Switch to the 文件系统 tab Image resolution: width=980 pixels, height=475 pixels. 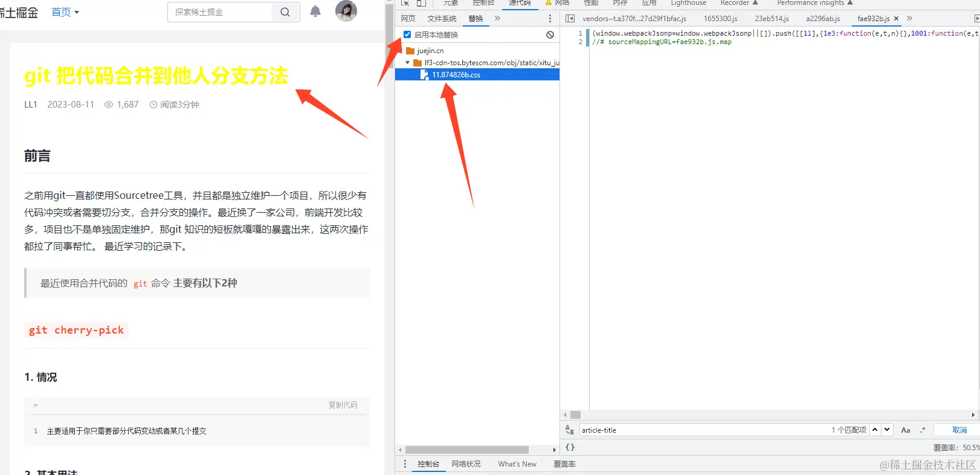pos(442,19)
